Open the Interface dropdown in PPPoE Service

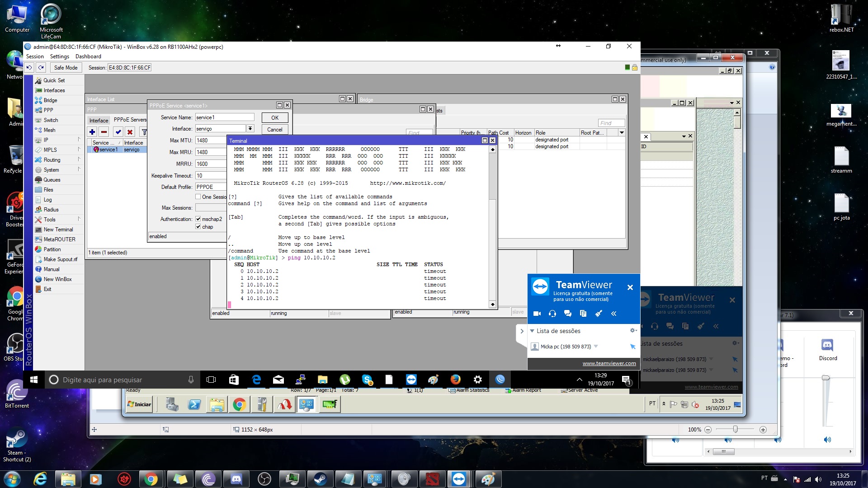click(x=250, y=129)
